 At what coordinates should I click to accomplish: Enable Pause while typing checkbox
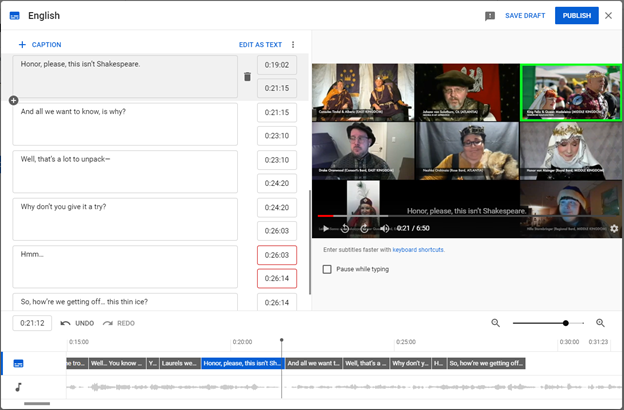click(328, 269)
